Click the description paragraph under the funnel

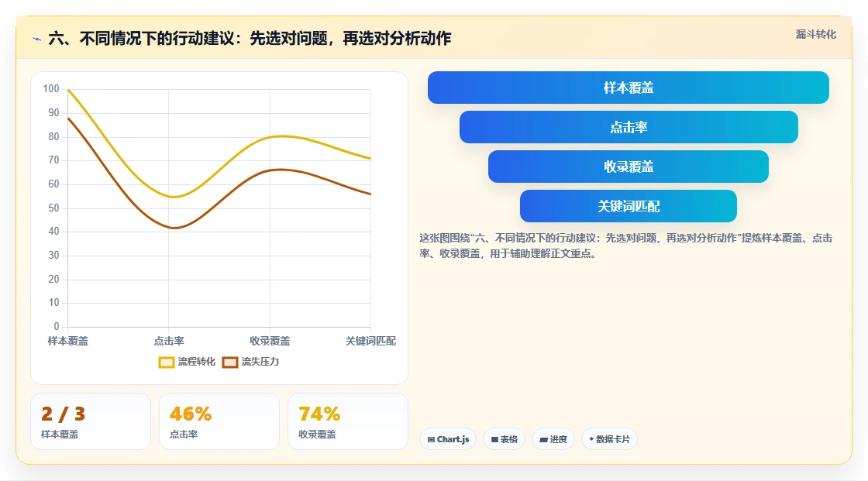pos(625,246)
